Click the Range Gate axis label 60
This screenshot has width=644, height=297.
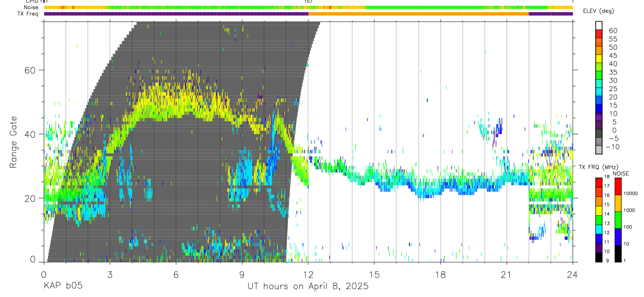tap(31, 70)
